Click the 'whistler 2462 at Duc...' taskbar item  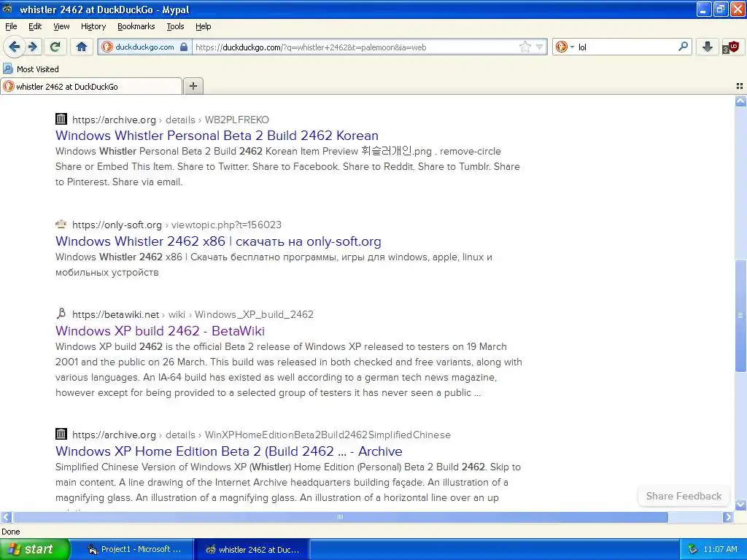(252, 549)
